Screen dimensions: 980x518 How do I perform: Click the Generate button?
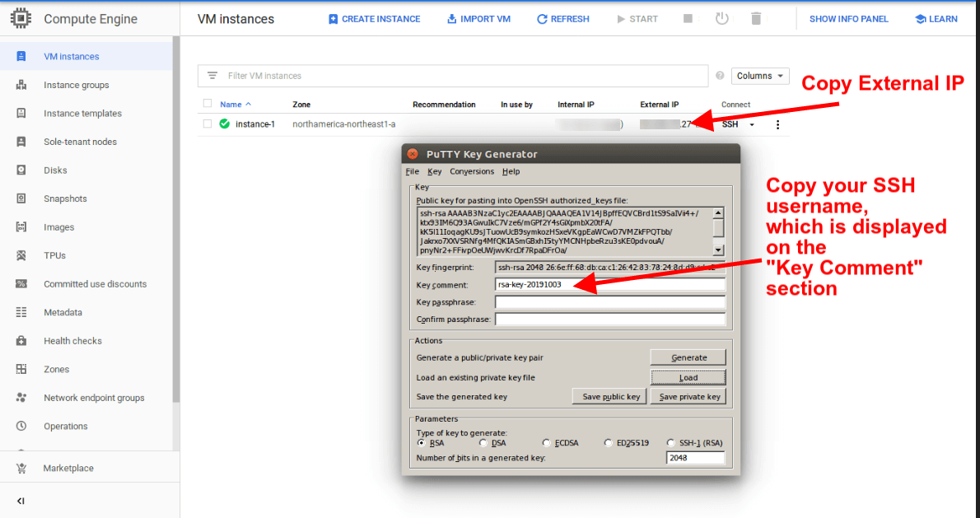(688, 357)
